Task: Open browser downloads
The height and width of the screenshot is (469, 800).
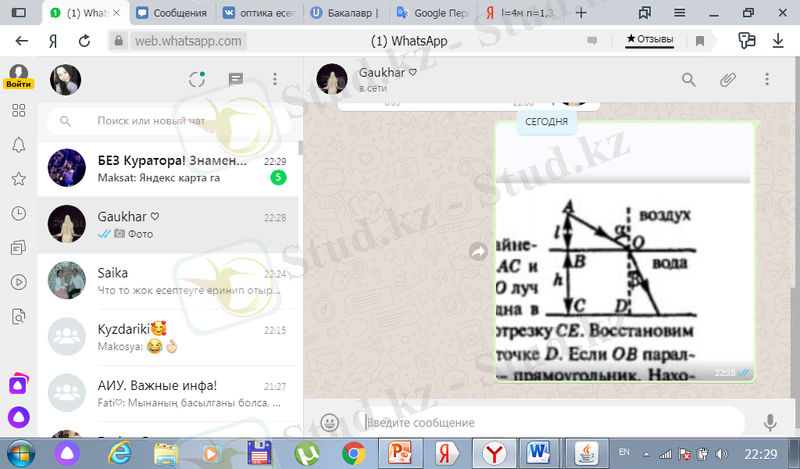Action: tap(778, 41)
